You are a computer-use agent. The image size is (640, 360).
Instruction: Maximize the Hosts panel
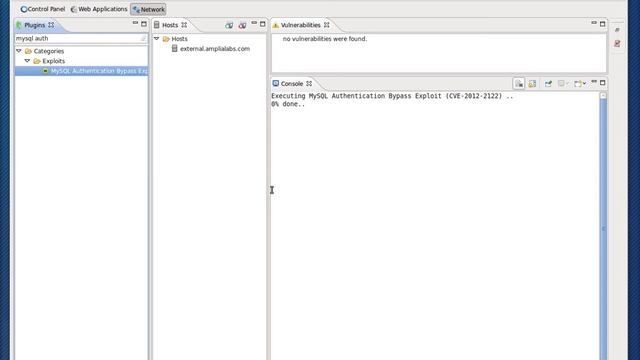point(262,24)
